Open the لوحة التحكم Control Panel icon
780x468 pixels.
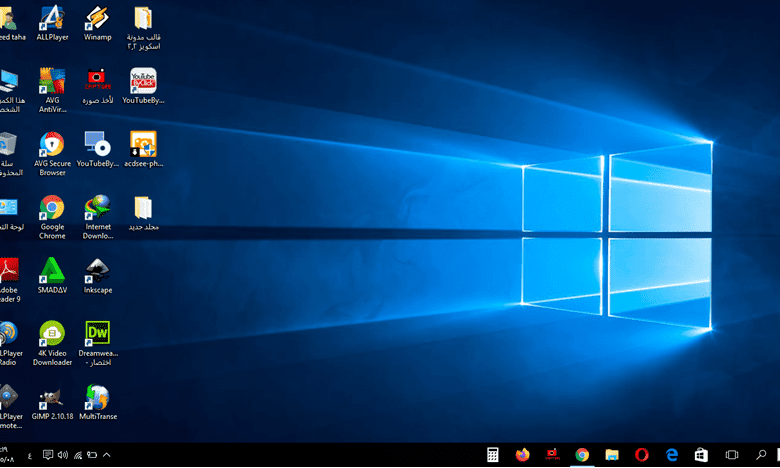[x=11, y=213]
